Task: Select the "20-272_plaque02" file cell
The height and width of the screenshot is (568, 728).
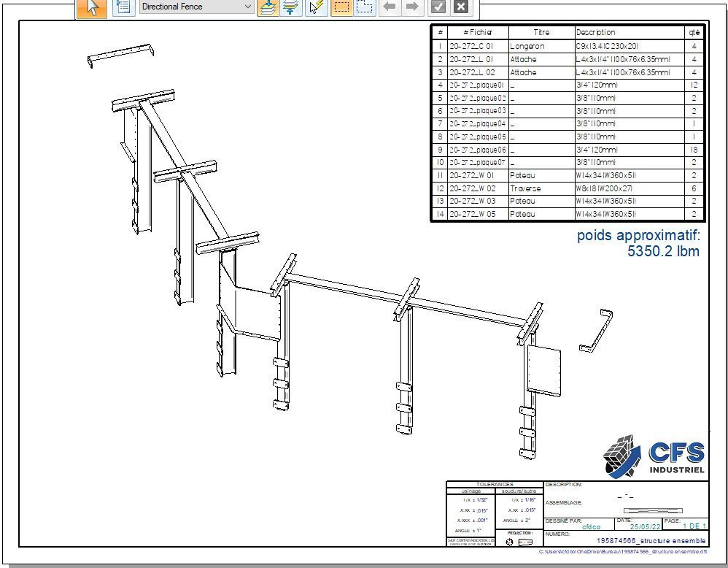Action: pyautogui.click(x=478, y=98)
